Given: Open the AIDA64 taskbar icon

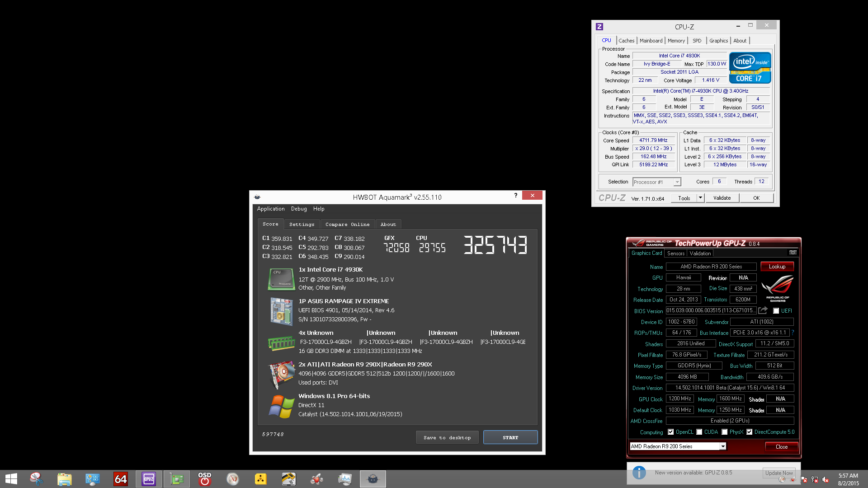Looking at the screenshot, I should [121, 479].
